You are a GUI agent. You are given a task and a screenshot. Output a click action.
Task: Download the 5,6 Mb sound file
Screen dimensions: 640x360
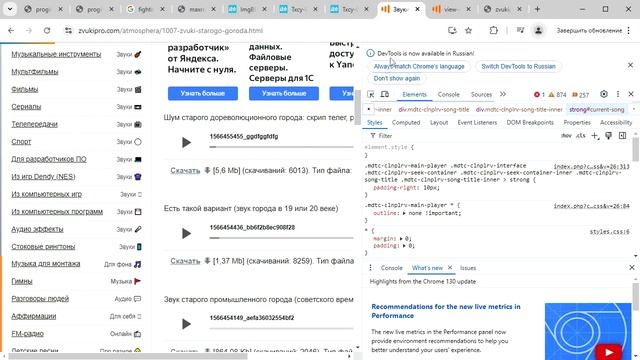[x=185, y=170]
